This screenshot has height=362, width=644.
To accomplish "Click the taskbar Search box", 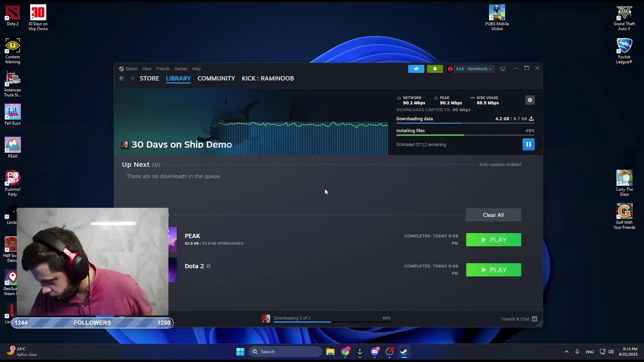I will pos(286,351).
